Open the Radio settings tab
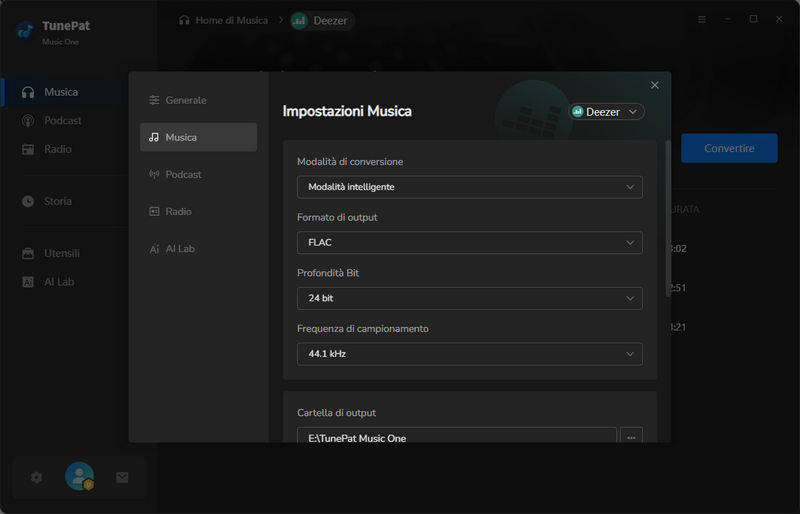 [198, 211]
